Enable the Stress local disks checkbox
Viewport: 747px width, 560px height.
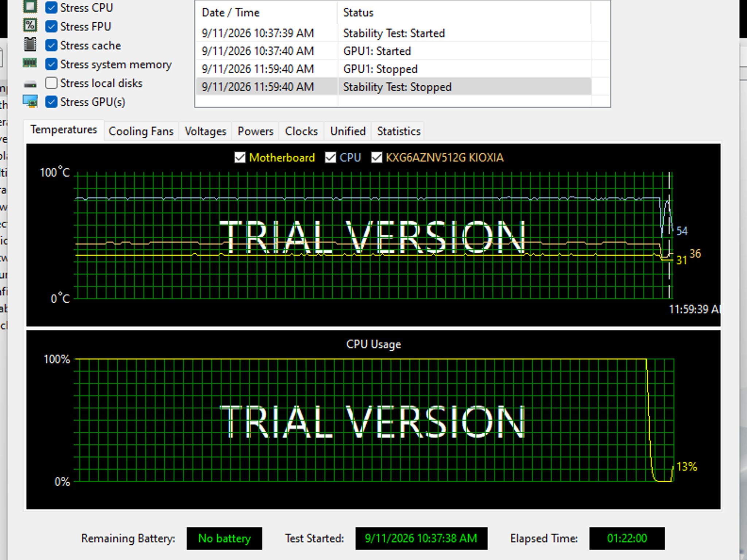[51, 83]
